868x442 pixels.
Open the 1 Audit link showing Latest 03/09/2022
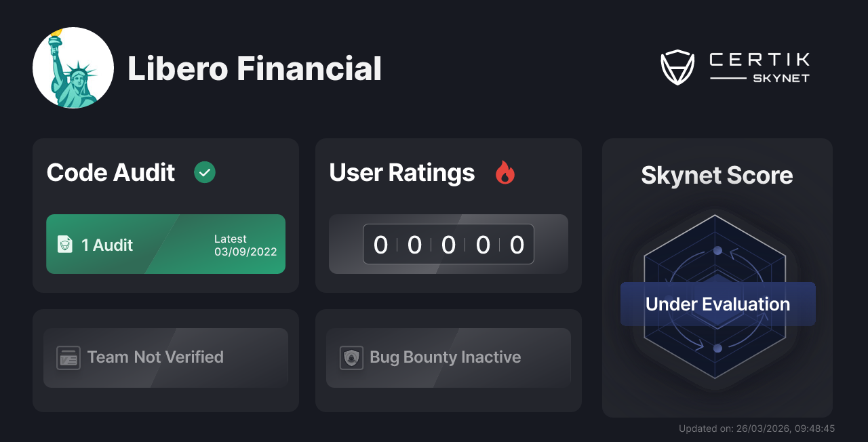165,244
